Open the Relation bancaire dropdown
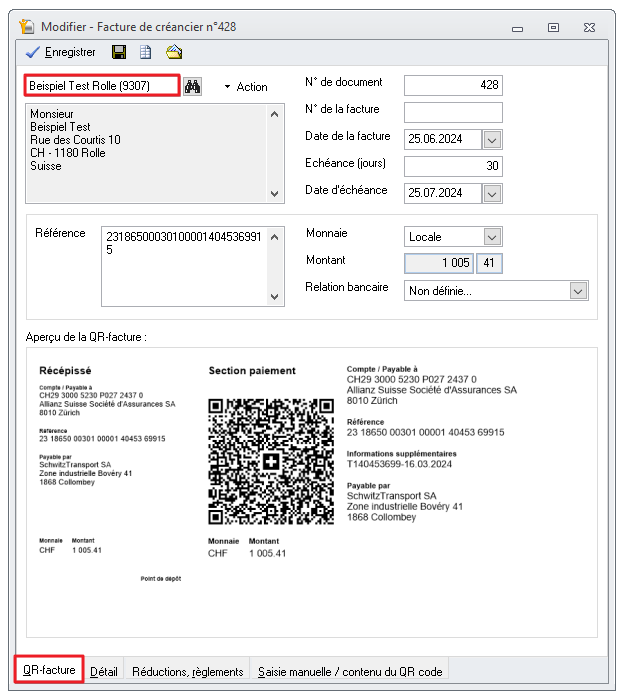Screen dimensions: 624x698 (578, 291)
